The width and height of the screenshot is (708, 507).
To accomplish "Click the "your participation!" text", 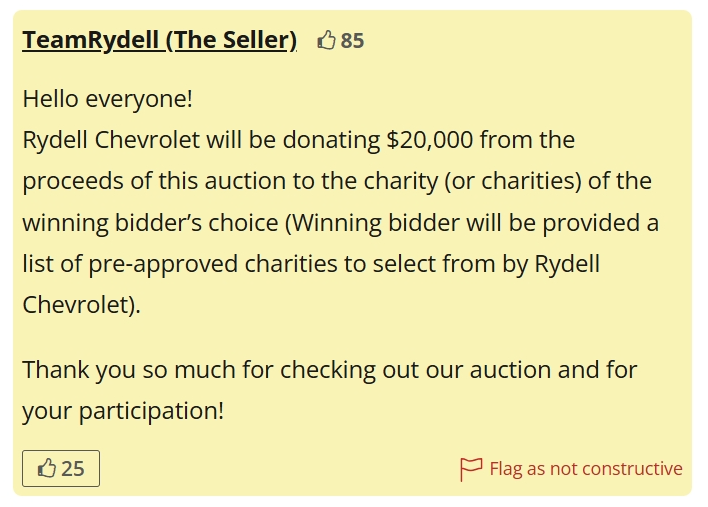I will pos(123,411).
